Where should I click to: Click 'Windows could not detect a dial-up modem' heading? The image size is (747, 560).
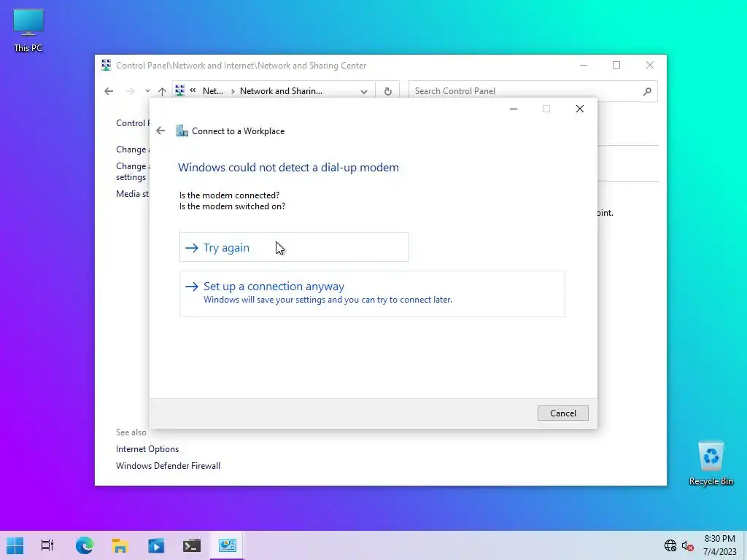288,167
